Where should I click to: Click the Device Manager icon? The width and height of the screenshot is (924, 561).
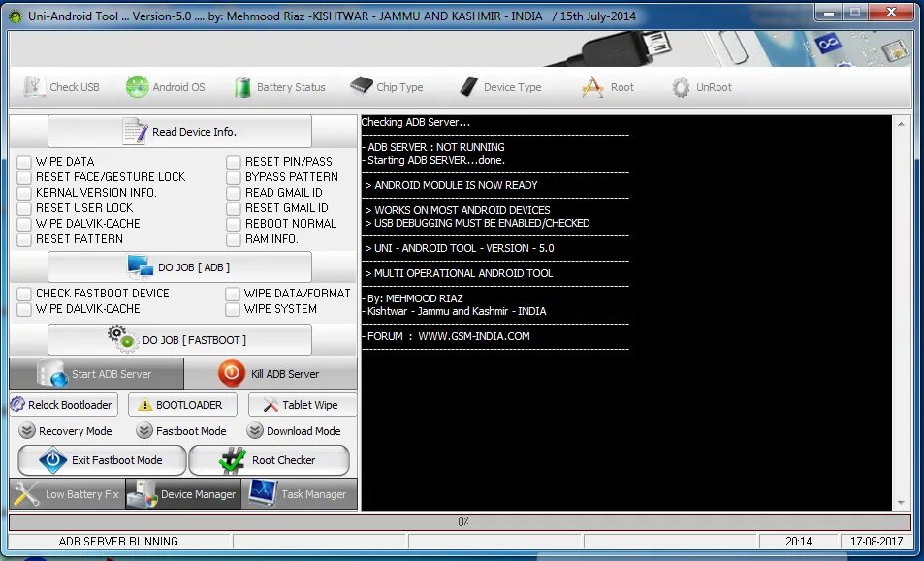[142, 494]
